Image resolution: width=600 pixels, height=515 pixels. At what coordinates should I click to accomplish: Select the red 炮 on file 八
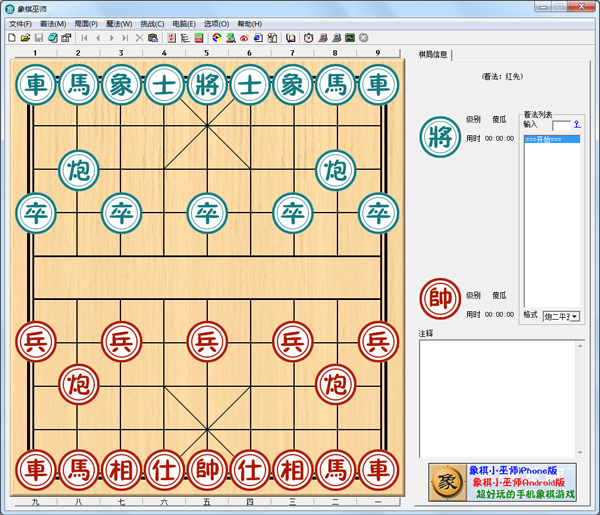[x=78, y=385]
